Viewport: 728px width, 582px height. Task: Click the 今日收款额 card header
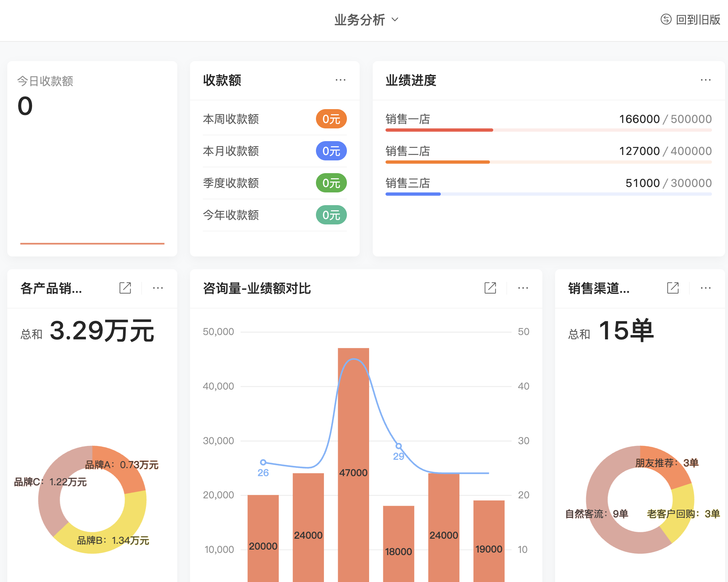(x=45, y=81)
